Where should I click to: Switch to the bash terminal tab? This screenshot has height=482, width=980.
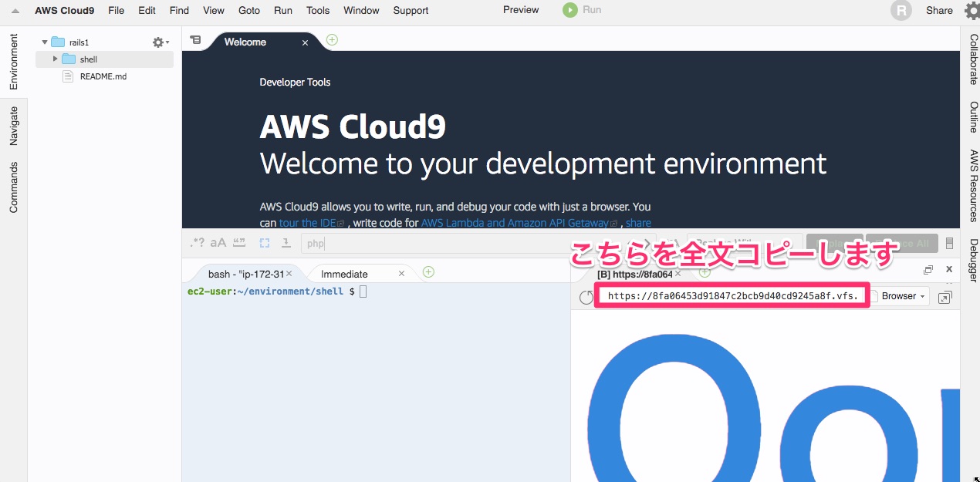click(245, 274)
